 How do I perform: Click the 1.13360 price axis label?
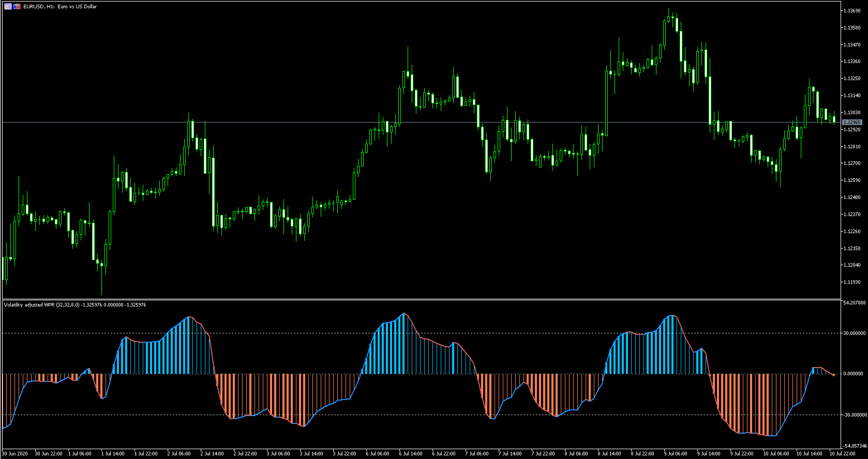tap(852, 62)
